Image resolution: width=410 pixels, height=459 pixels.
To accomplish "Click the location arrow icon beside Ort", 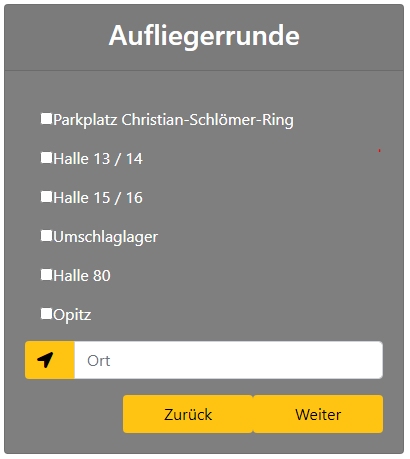I will click(x=45, y=360).
